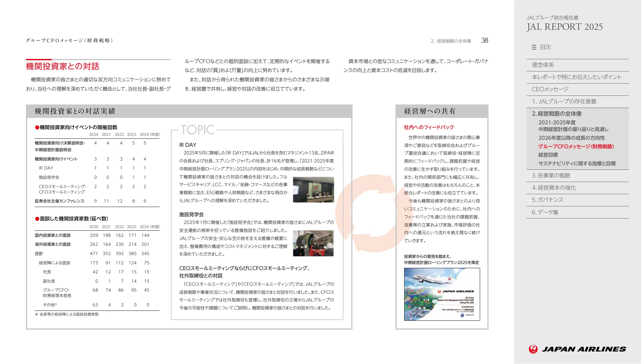
Task: Click the 国内投資家との面談 row label
Action: [x=53, y=235]
